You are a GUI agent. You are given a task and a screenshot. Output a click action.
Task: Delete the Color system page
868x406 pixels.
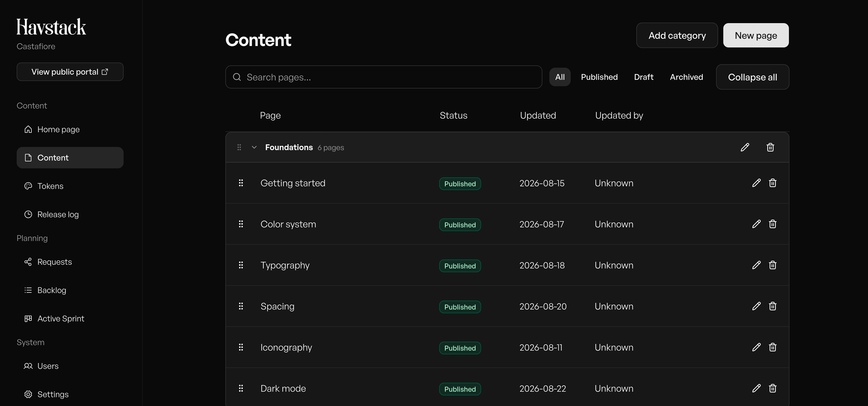773,224
